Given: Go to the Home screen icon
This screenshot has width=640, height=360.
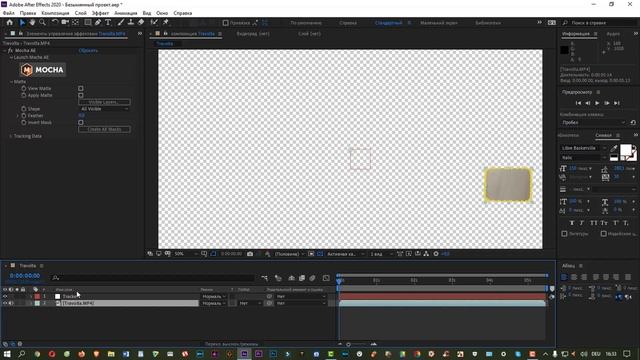Looking at the screenshot, I should (x=10, y=22).
